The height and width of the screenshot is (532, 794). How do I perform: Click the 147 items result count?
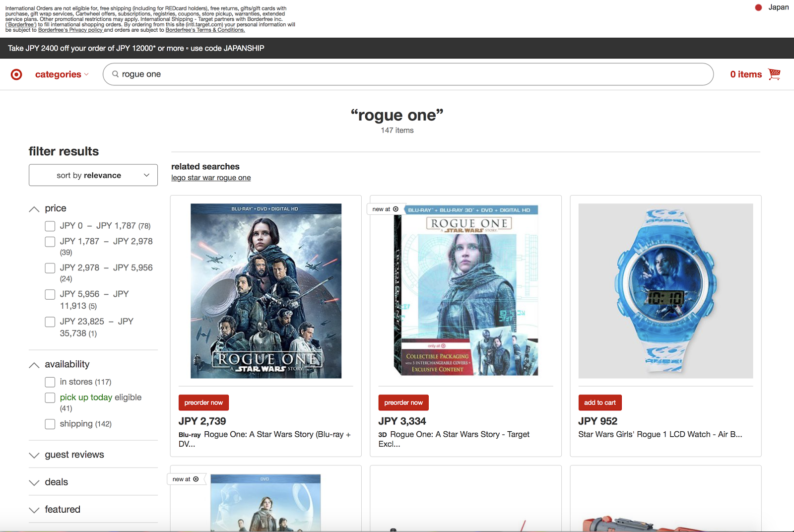pos(397,130)
